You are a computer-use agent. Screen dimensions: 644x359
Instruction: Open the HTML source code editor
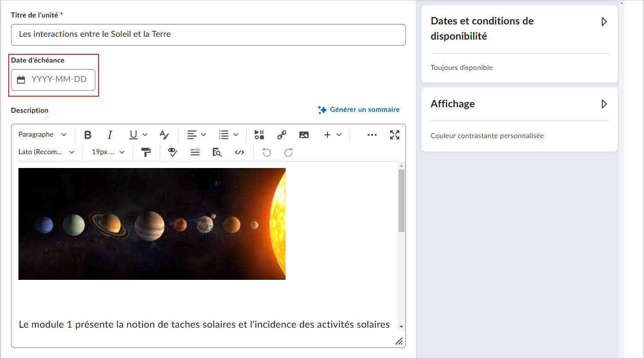(239, 152)
